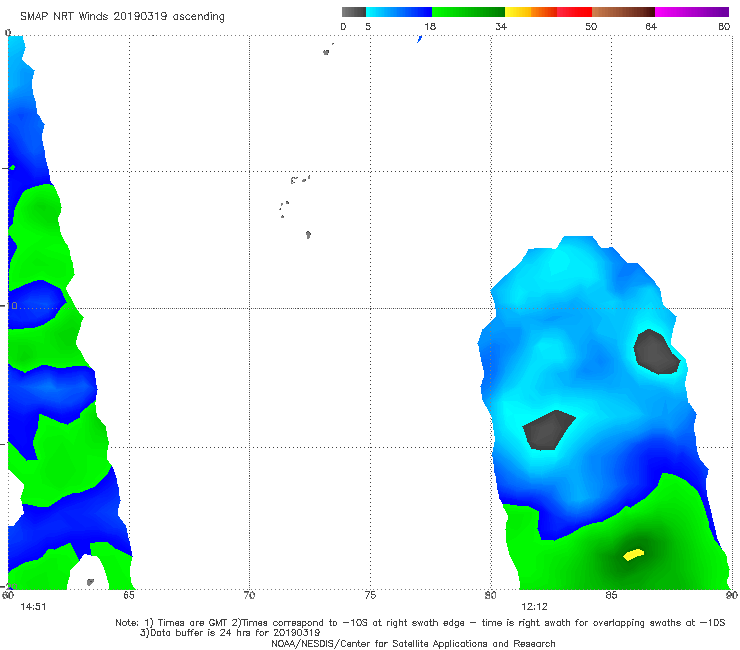740x650 pixels.
Task: Click the color bar label "34"
Action: [x=501, y=26]
